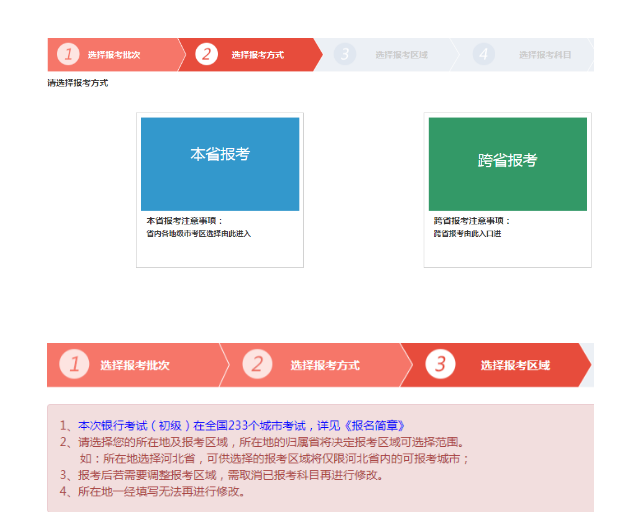
Task: Choose the green 跨省报考 card
Action: point(507,164)
